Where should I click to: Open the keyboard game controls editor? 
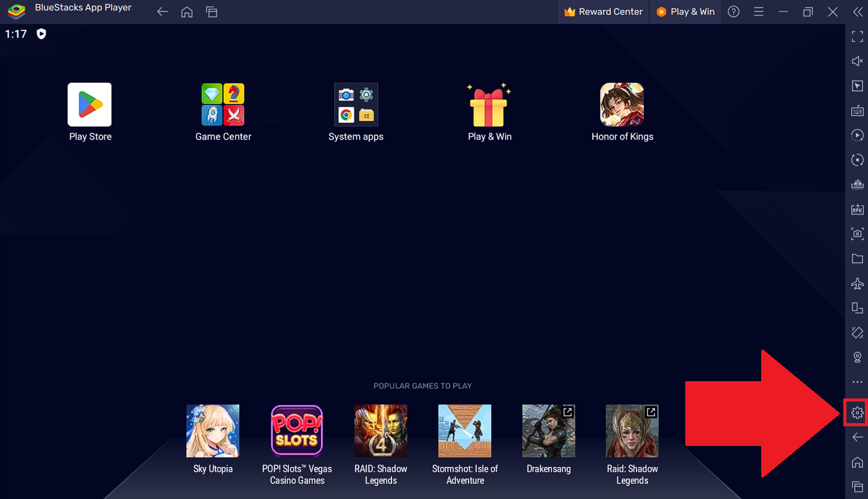pyautogui.click(x=857, y=110)
